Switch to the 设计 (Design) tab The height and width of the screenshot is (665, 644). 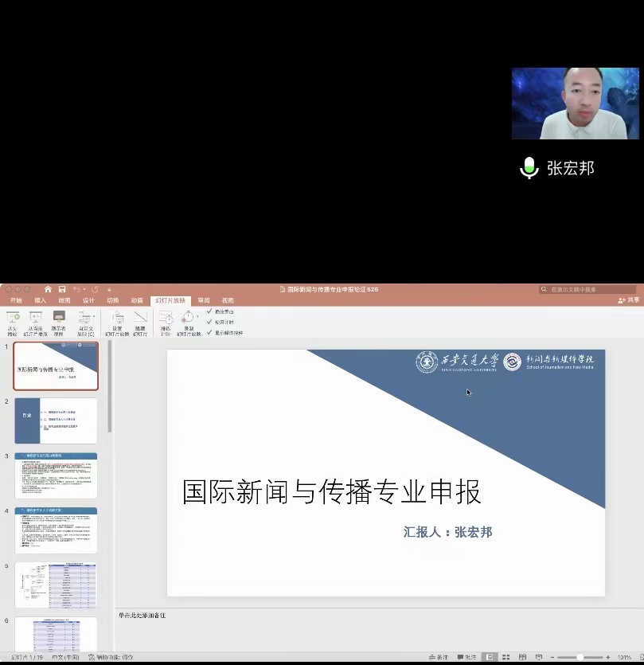coord(88,301)
